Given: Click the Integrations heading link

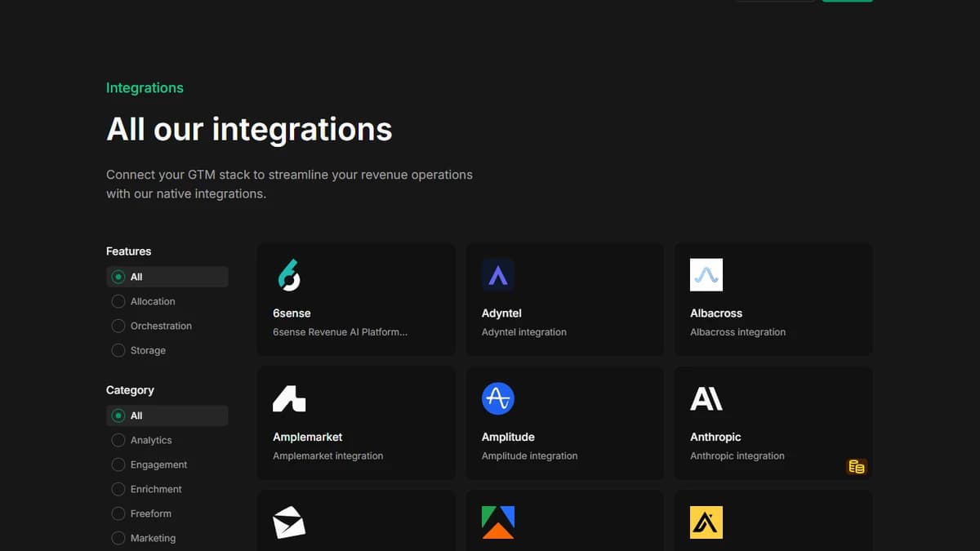Looking at the screenshot, I should click(x=145, y=87).
